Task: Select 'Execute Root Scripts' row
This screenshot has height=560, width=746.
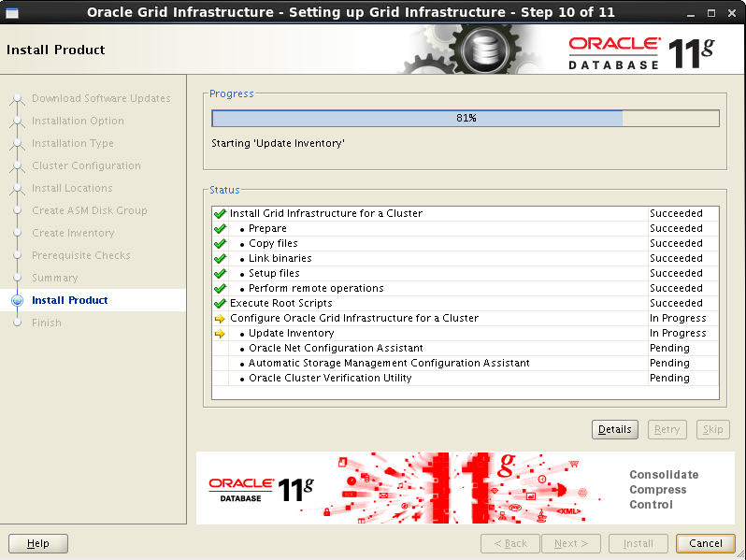Action: tap(466, 303)
